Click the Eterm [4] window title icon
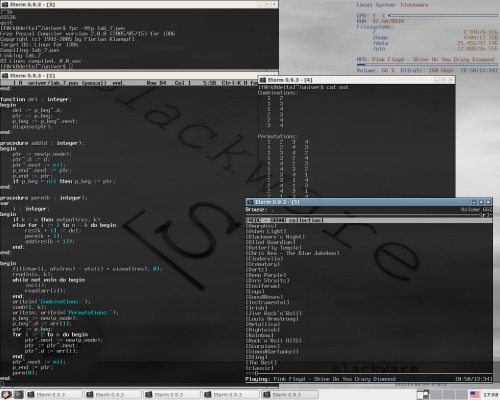The height and width of the screenshot is (400, 500). pyautogui.click(x=263, y=80)
